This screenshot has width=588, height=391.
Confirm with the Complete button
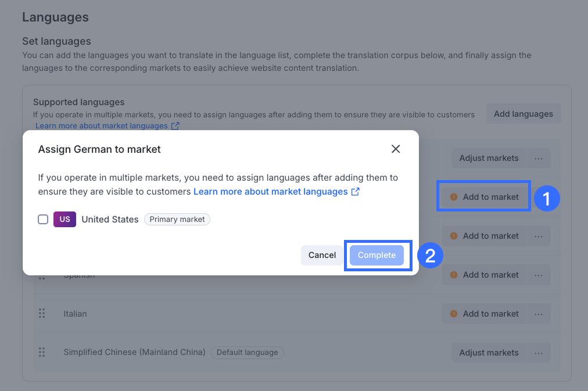377,255
